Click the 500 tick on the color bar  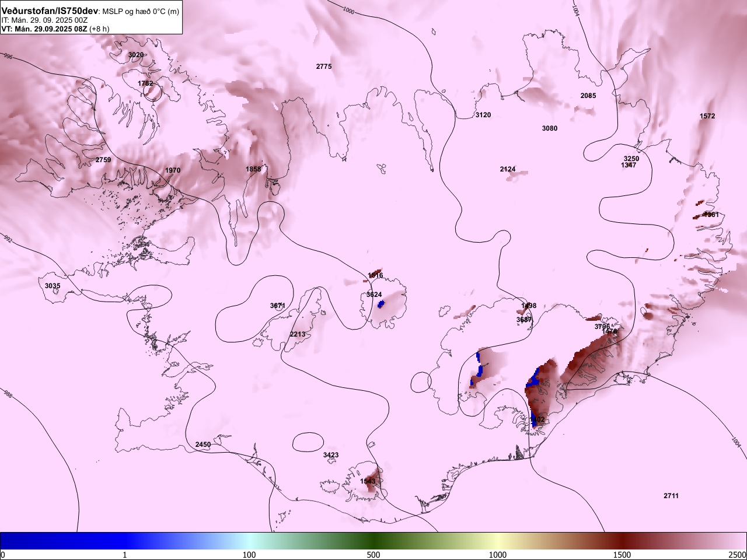tap(373, 555)
